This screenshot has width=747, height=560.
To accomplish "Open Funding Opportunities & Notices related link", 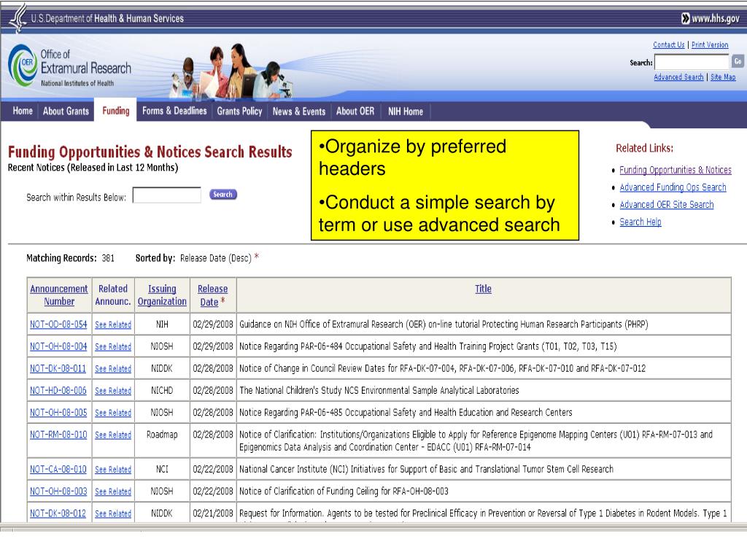I will click(x=675, y=170).
